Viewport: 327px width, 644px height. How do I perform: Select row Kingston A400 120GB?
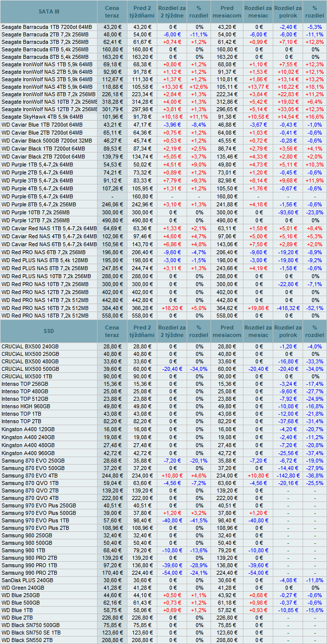[x=163, y=429]
